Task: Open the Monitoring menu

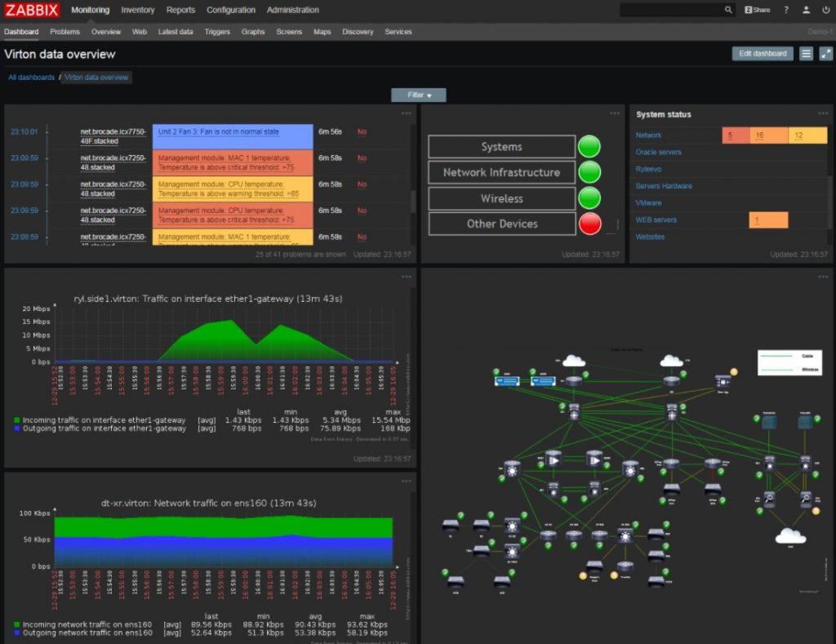Action: pyautogui.click(x=90, y=10)
